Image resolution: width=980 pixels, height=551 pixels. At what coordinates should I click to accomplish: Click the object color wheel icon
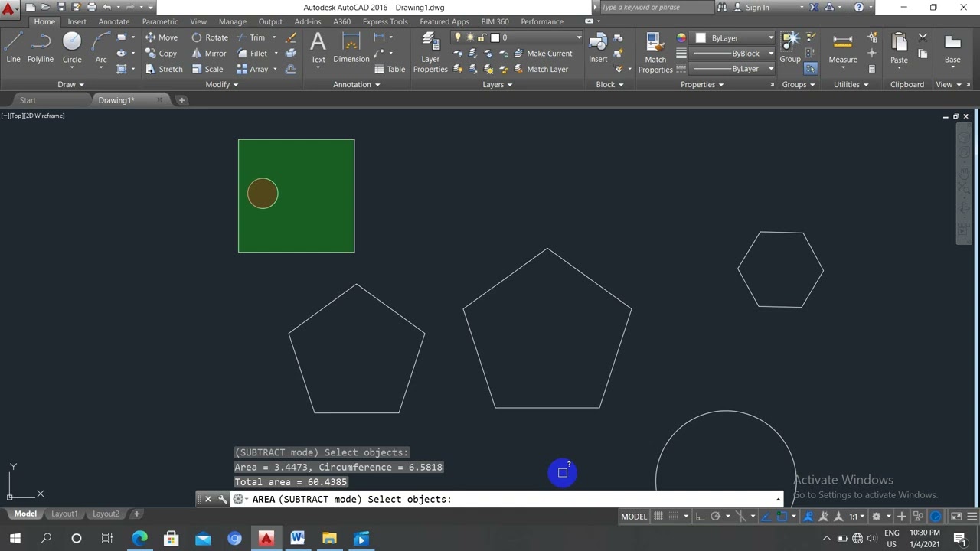[681, 38]
